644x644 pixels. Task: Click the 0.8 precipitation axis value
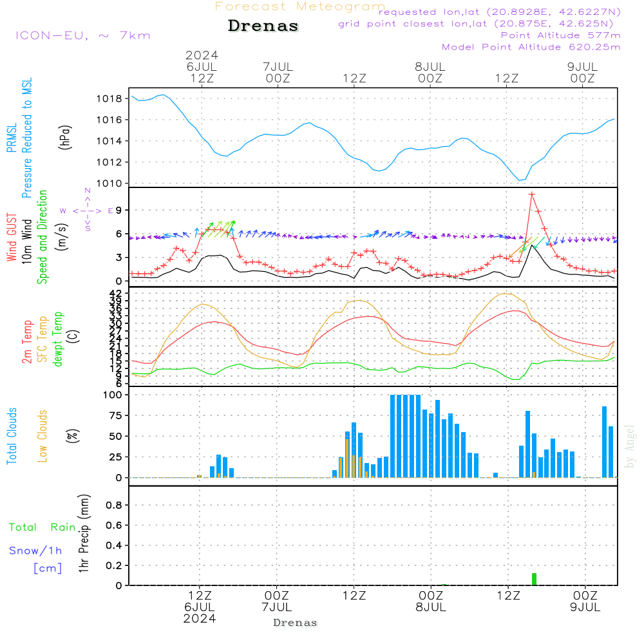(x=114, y=505)
